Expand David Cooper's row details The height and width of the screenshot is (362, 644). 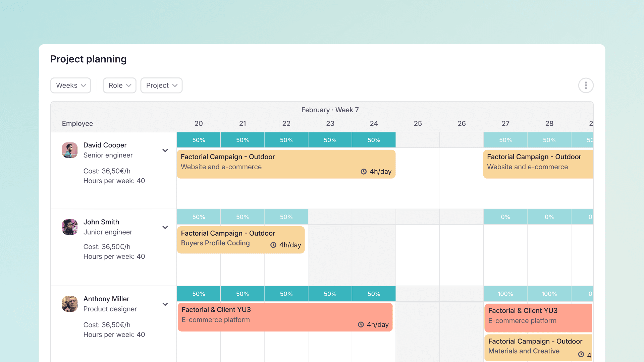click(x=165, y=150)
